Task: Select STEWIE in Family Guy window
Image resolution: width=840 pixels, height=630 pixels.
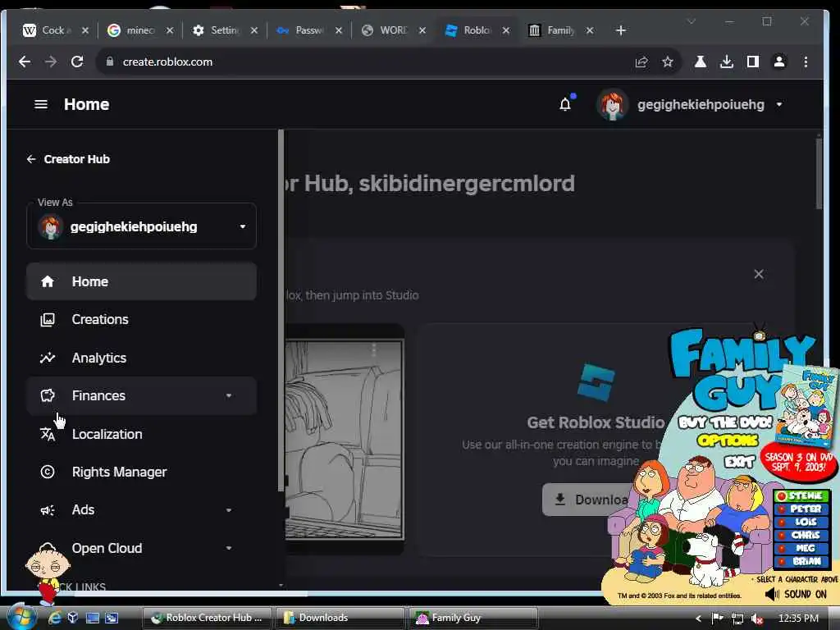Action: [801, 496]
